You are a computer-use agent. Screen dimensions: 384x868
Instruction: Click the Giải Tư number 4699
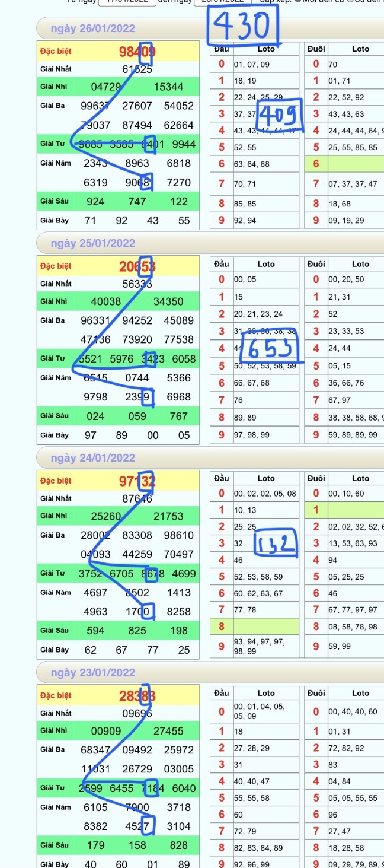click(x=184, y=573)
